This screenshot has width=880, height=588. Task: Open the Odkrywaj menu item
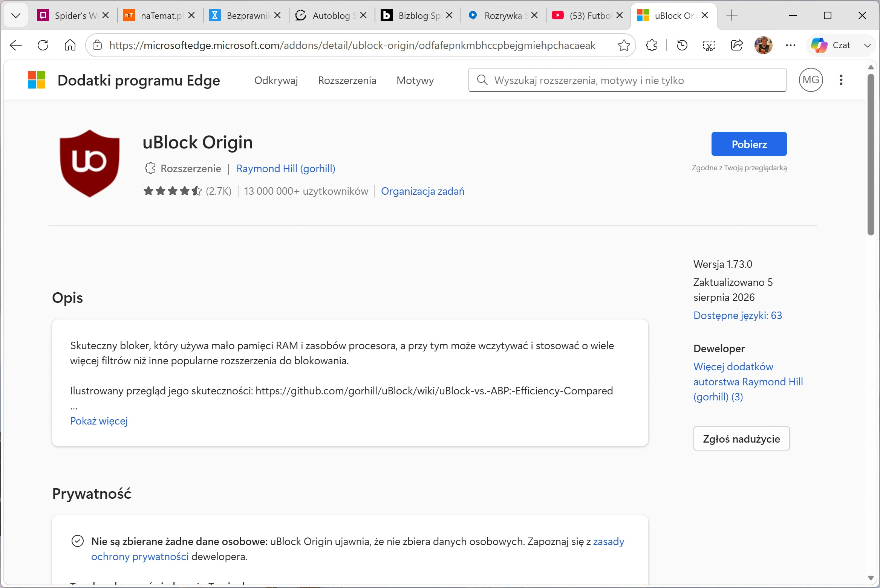click(x=276, y=81)
